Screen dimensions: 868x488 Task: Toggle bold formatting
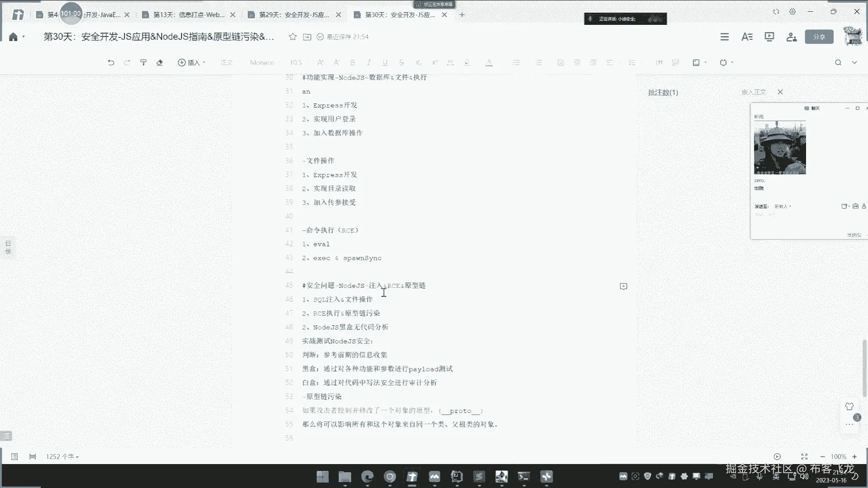click(353, 62)
